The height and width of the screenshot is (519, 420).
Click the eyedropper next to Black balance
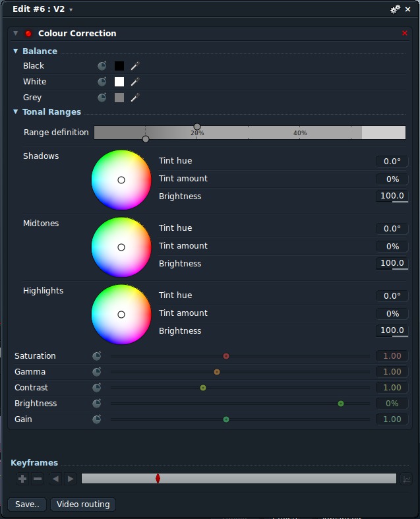[135, 66]
